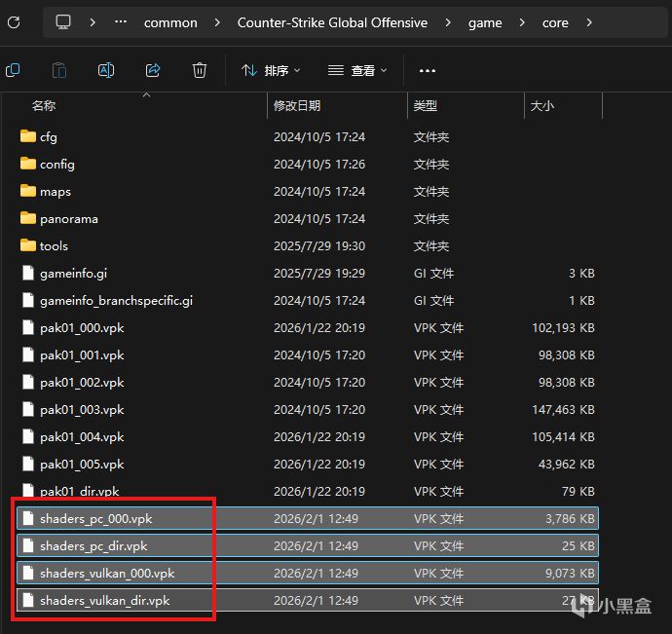The height and width of the screenshot is (634, 672).
Task: Click the Share toolbar icon
Action: 153,70
